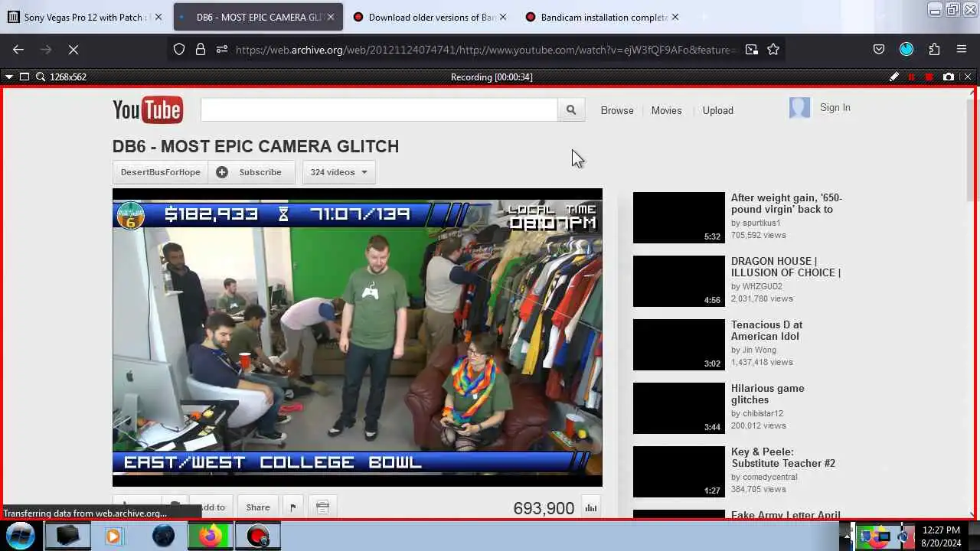Open the video statistics bar-chart icon
The width and height of the screenshot is (980, 551).
591,507
